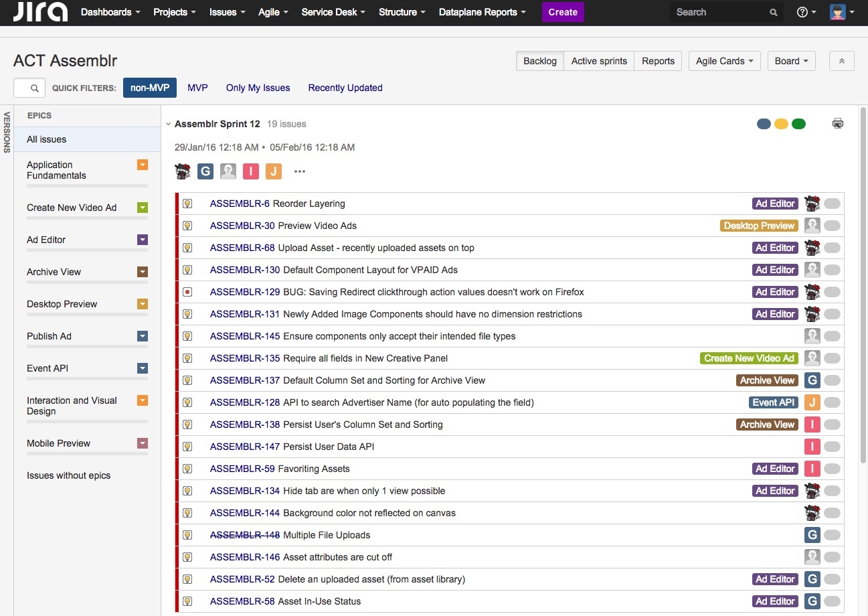Click story icon on ASSEMBLR-58 row
This screenshot has width=868, height=616.
(x=187, y=601)
